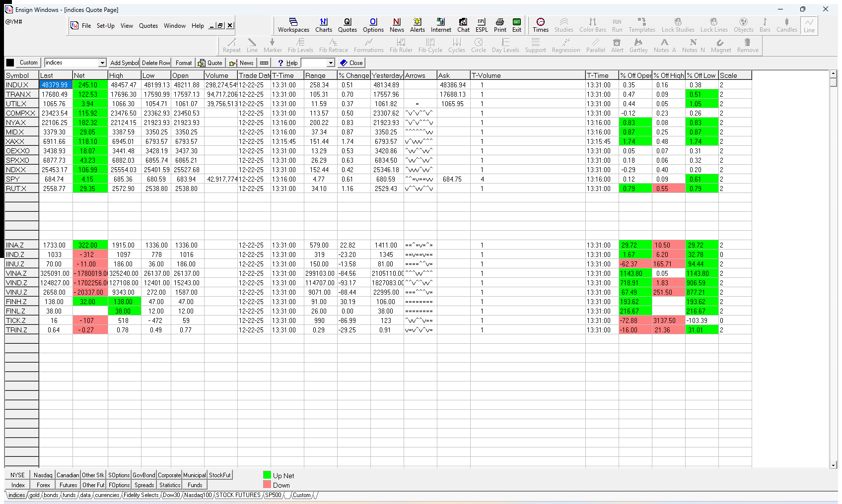The width and height of the screenshot is (842, 504).
Task: Click the Print icon
Action: coord(500,25)
